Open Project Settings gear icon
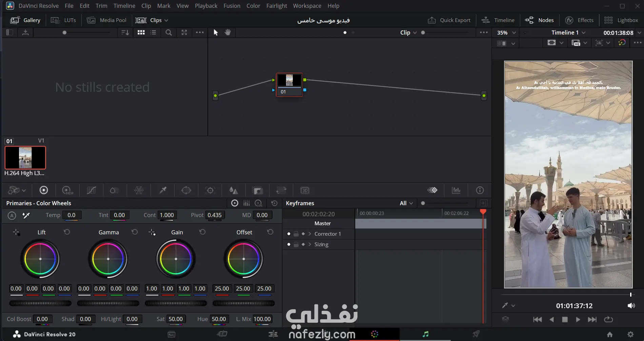This screenshot has height=341, width=644. [x=630, y=335]
